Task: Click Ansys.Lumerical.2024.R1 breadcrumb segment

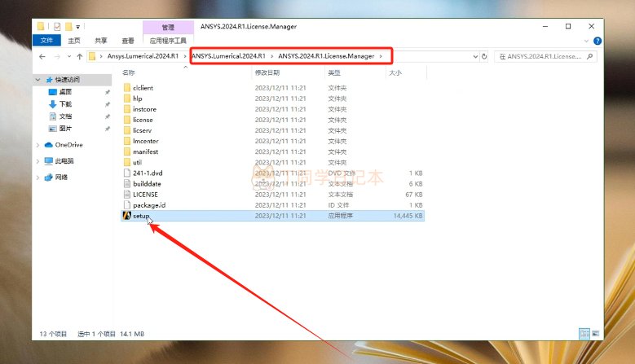Action: click(143, 56)
